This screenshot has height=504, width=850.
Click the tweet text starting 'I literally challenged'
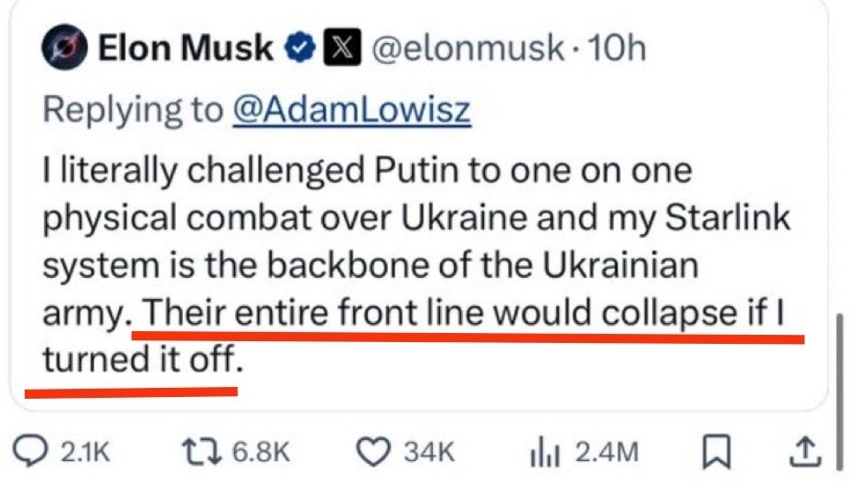[366, 171]
